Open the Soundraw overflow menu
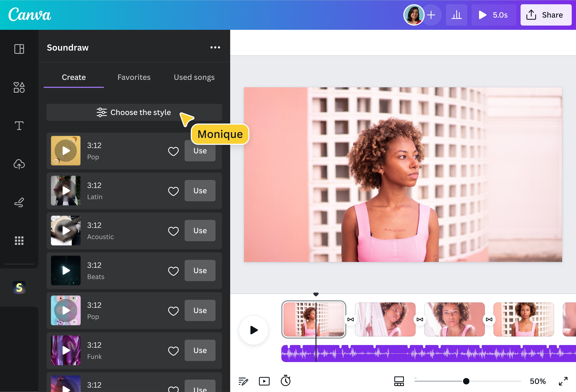 point(215,47)
